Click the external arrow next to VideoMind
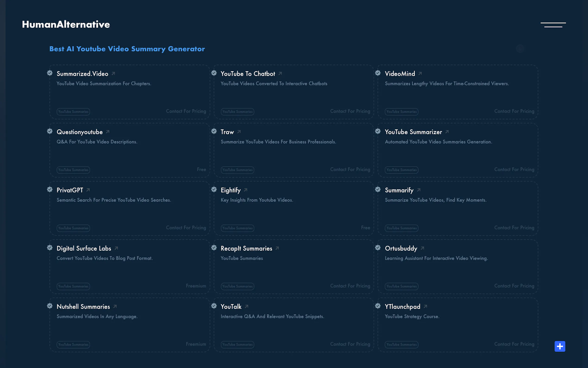The image size is (588, 368). pos(420,73)
